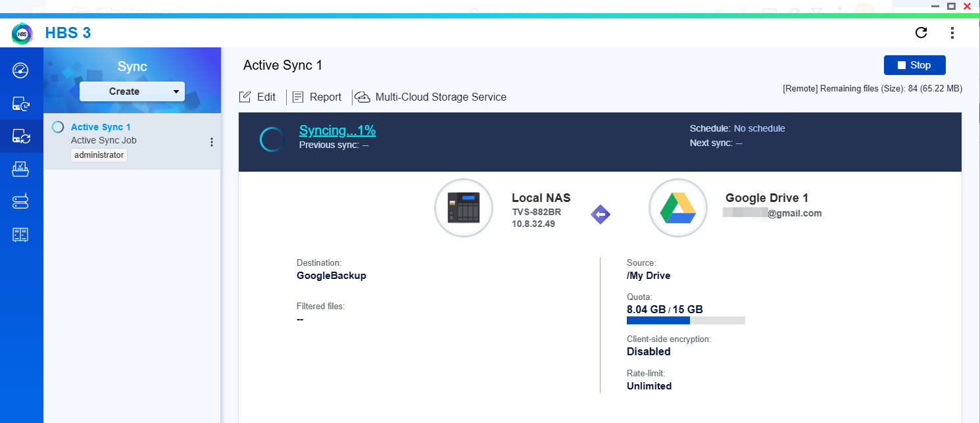980x423 pixels.
Task: Click the Google Drive 1 logo
Action: tap(677, 208)
